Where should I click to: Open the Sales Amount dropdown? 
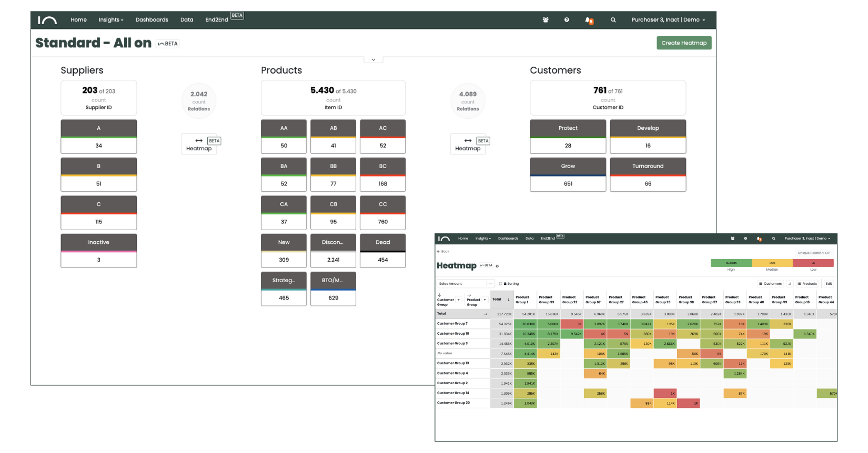[x=465, y=284]
